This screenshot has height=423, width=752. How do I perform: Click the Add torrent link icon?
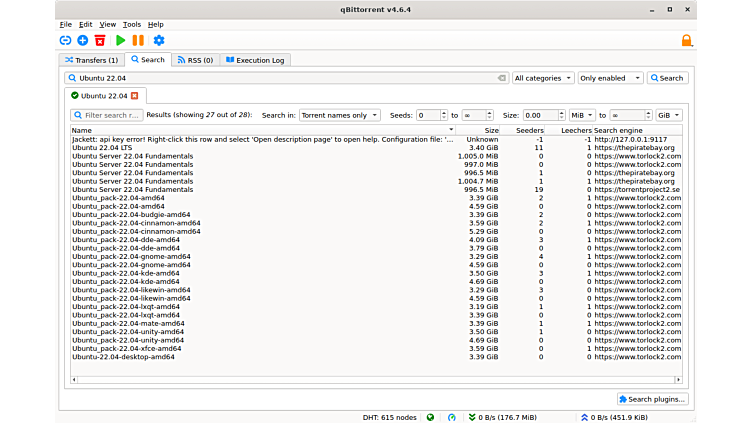(66, 40)
